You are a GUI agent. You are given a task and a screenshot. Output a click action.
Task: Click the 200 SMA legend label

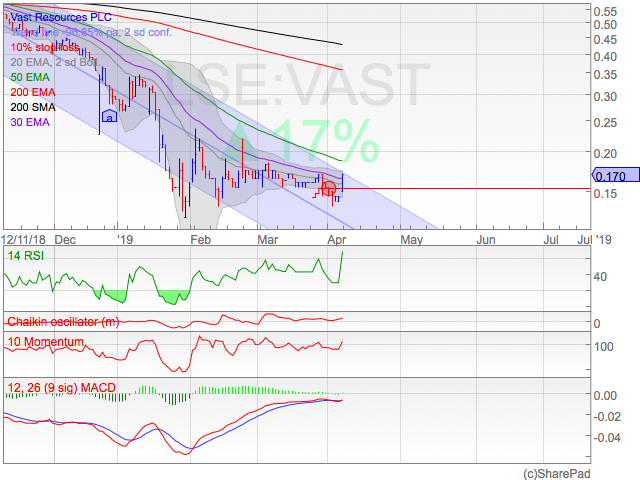click(33, 107)
